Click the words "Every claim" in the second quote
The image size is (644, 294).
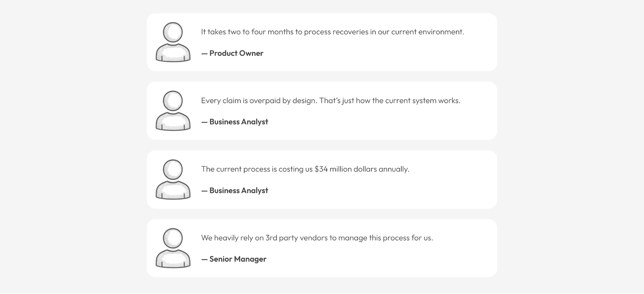(x=221, y=100)
